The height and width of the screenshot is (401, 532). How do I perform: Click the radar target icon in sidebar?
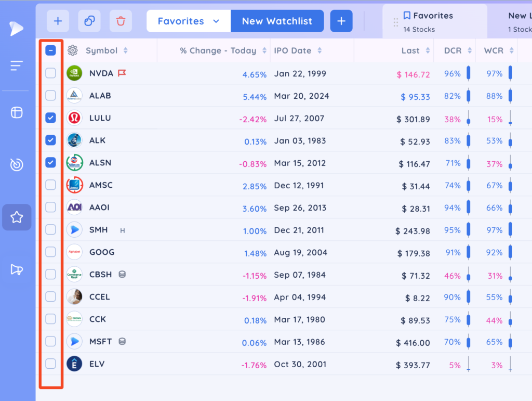pyautogui.click(x=17, y=165)
